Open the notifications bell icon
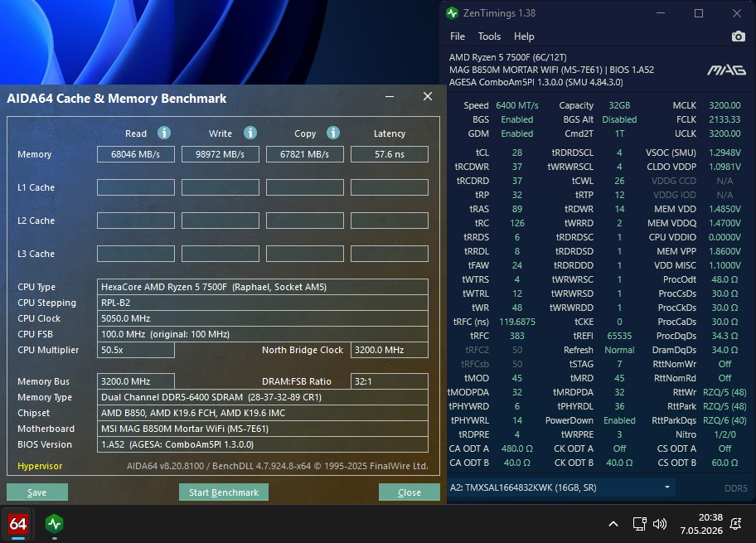The image size is (756, 543). [736, 524]
